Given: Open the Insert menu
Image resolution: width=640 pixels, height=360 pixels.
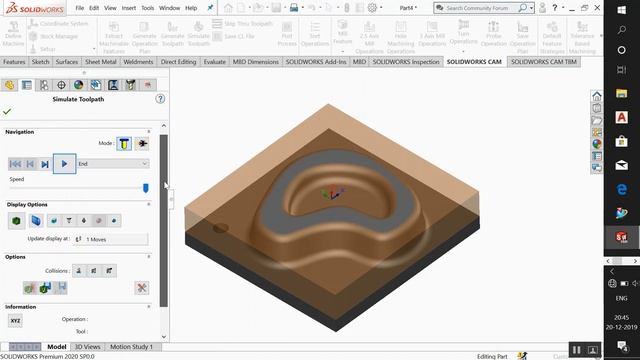Looking at the screenshot, I should 129,8.
